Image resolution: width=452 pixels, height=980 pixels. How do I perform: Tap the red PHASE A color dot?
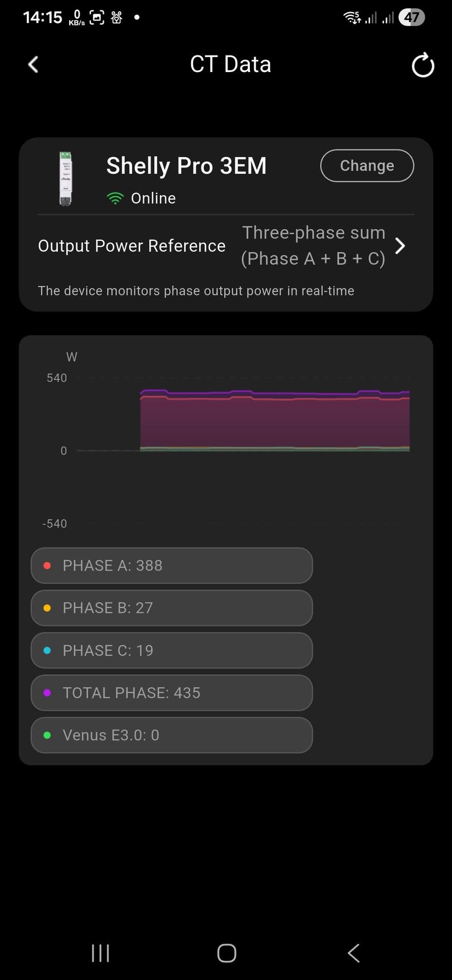47,565
